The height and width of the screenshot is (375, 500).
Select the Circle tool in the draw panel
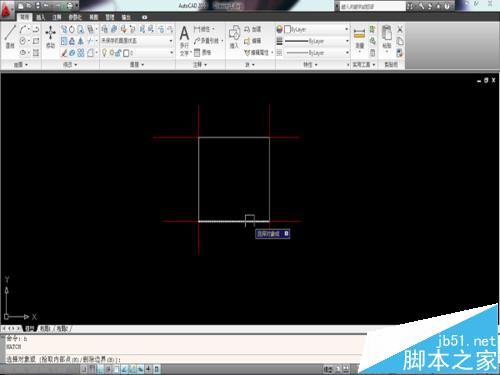23,41
